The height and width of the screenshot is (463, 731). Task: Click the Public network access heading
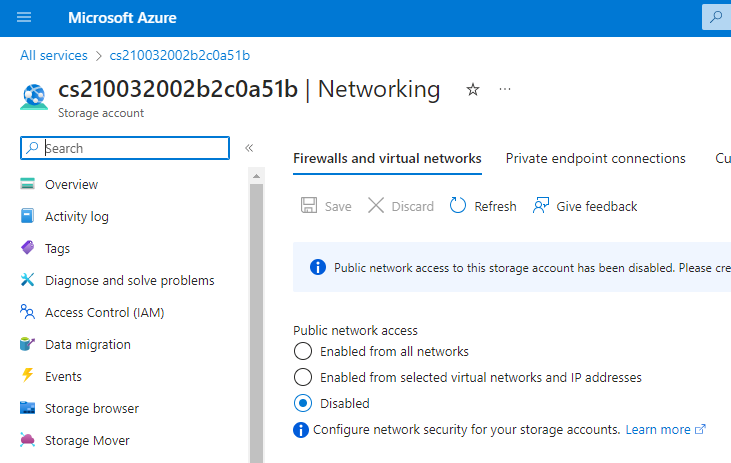point(355,330)
